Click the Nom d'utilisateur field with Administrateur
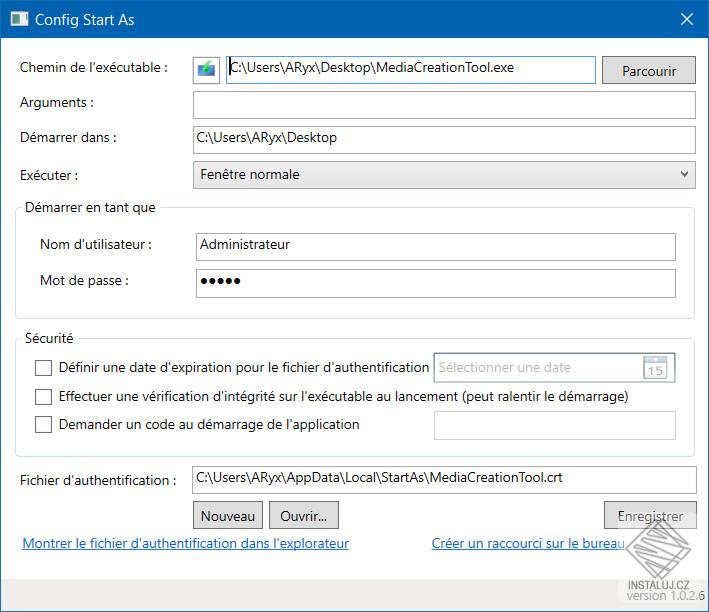 (436, 247)
